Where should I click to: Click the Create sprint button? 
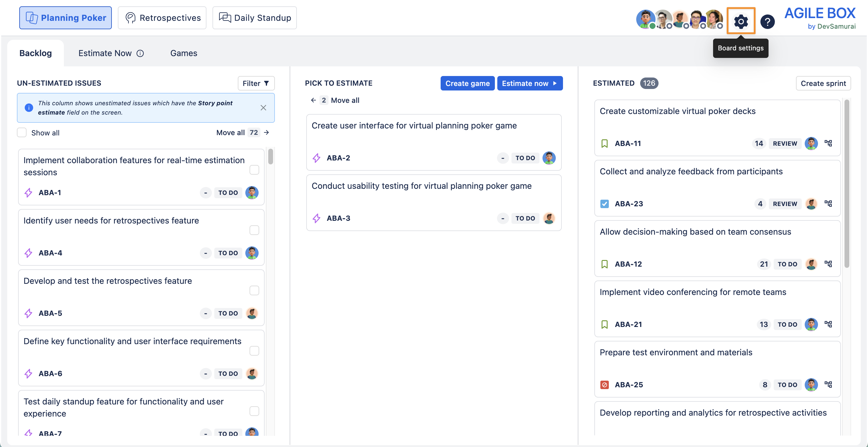(823, 83)
